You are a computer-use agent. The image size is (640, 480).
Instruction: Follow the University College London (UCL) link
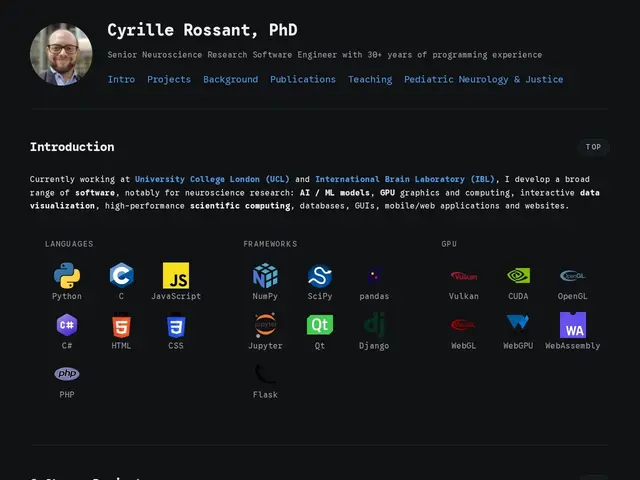tap(212, 179)
